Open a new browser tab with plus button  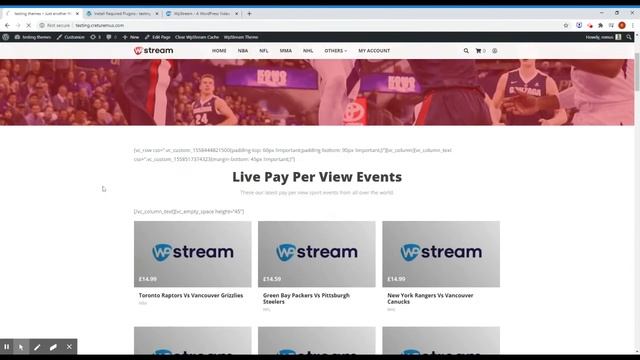[x=249, y=13]
